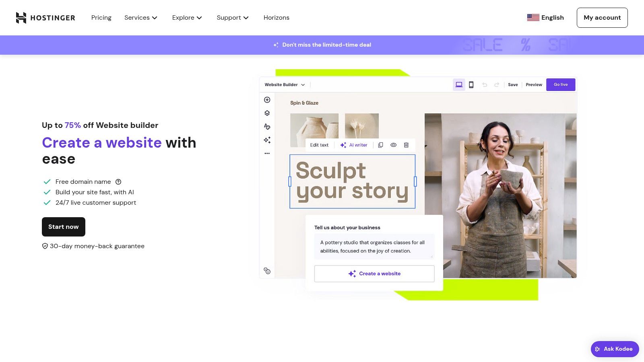Image resolution: width=644 pixels, height=362 pixels.
Task: Select the US flag language icon
Action: (533, 18)
